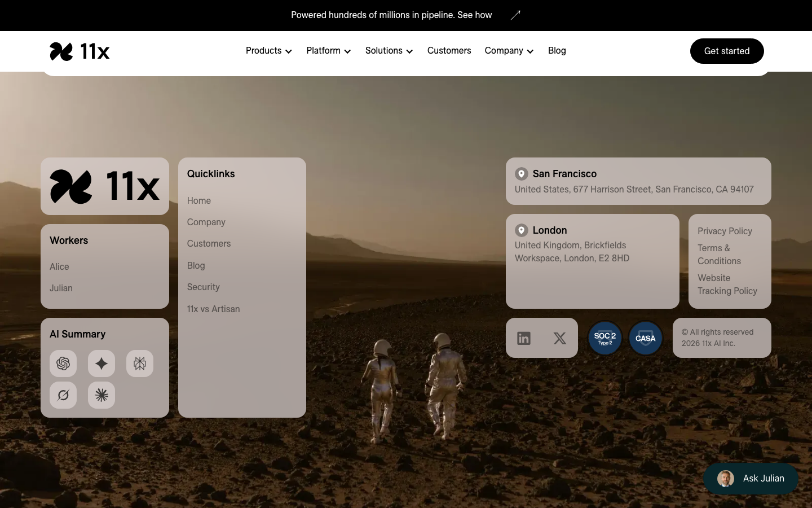Viewport: 812px width, 508px height.
Task: Open ChatGPT AI summary icon
Action: pos(63,364)
